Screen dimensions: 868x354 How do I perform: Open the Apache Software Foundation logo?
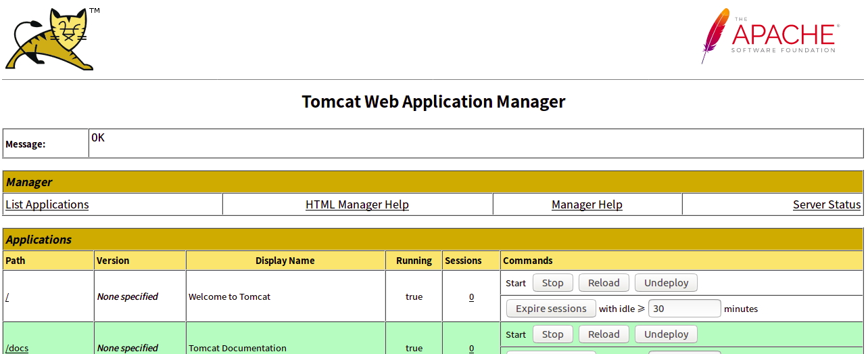pos(771,36)
